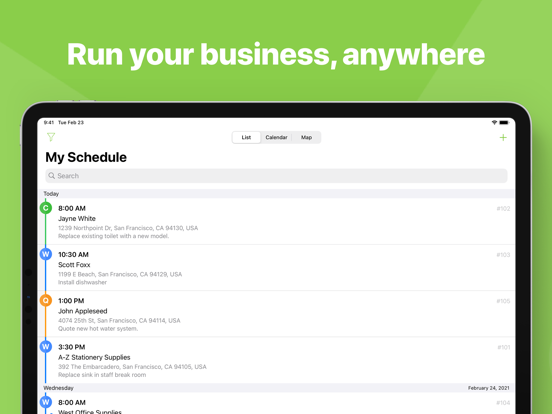
Task: Open the 1:00 PM John Appleseed job
Action: 276,314
